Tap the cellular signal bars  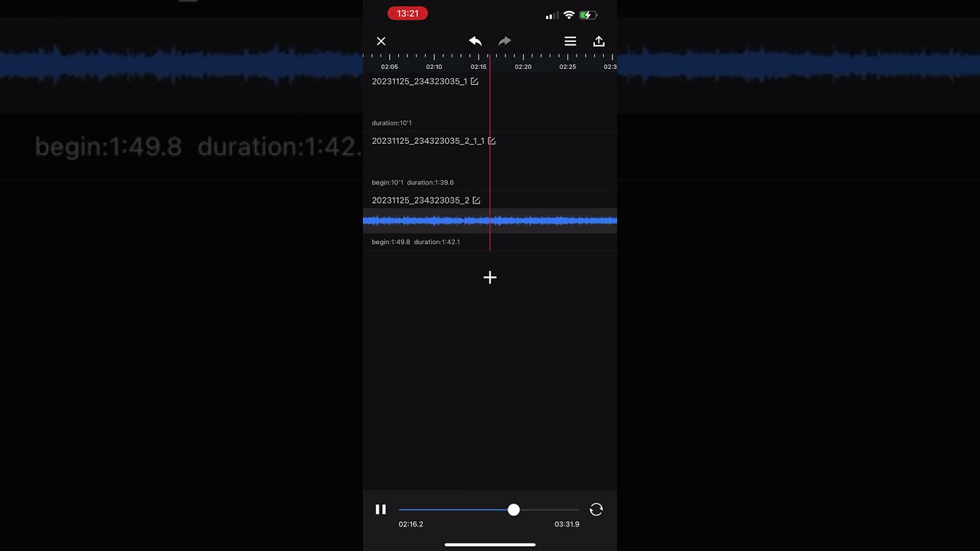[x=551, y=15]
